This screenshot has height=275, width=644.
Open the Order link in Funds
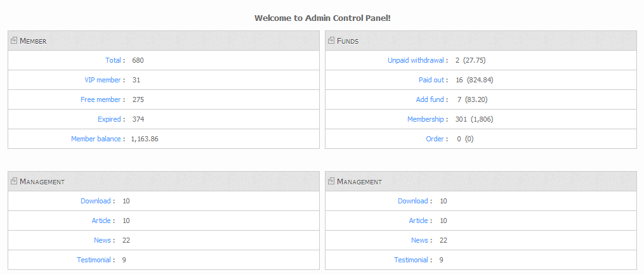(435, 139)
